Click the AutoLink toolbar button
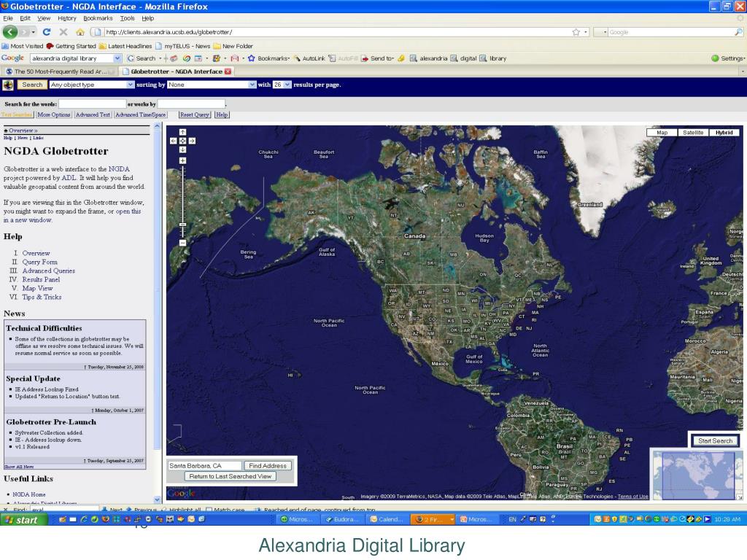The height and width of the screenshot is (560, 747). [x=309, y=58]
